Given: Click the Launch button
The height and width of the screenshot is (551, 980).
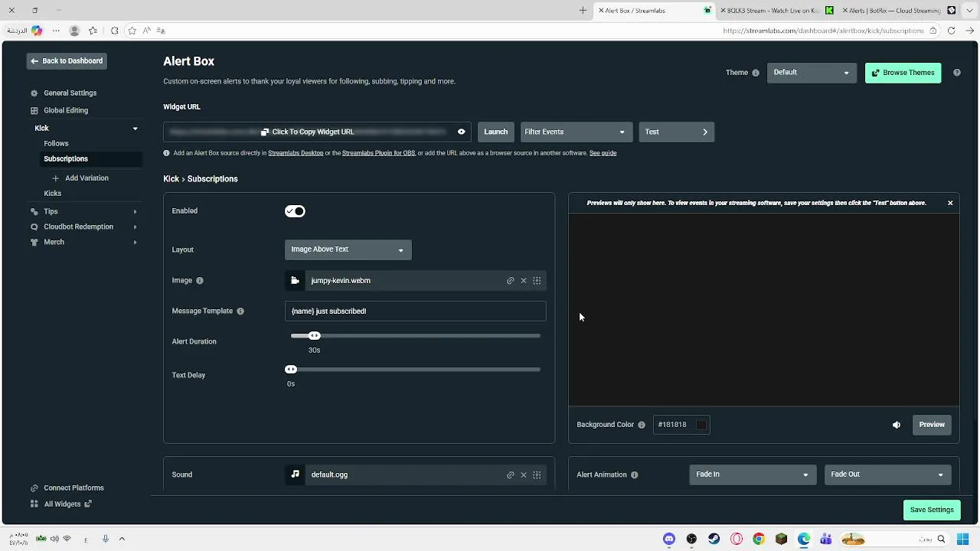Looking at the screenshot, I should point(495,132).
